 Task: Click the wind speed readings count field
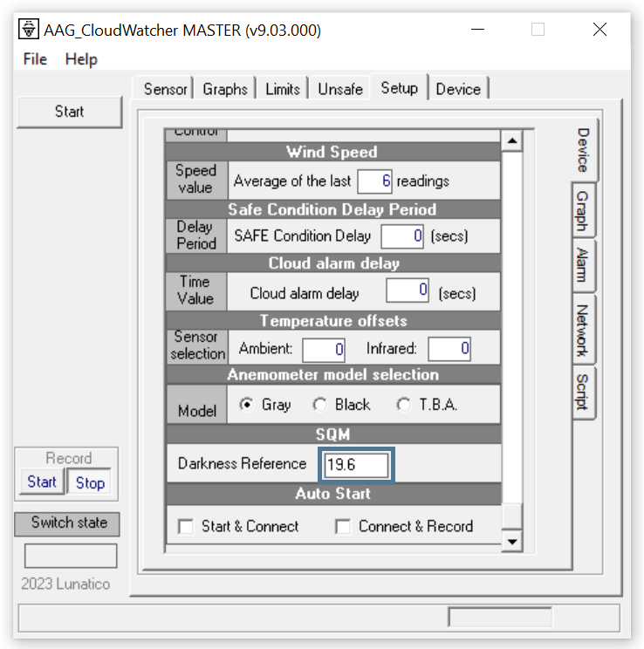click(x=375, y=181)
